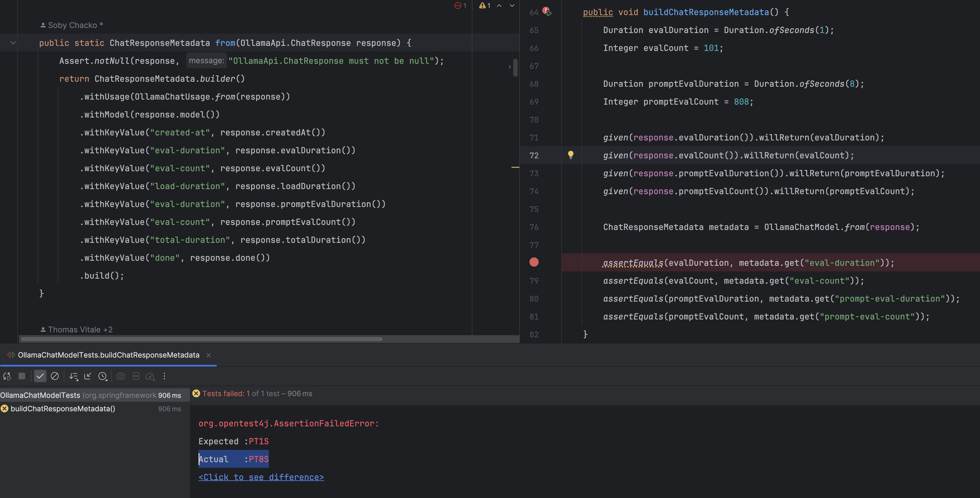Screen dimensions: 980x498
Task: Click the buildChatResponseMetadata method name on line 64
Action: 706,12
